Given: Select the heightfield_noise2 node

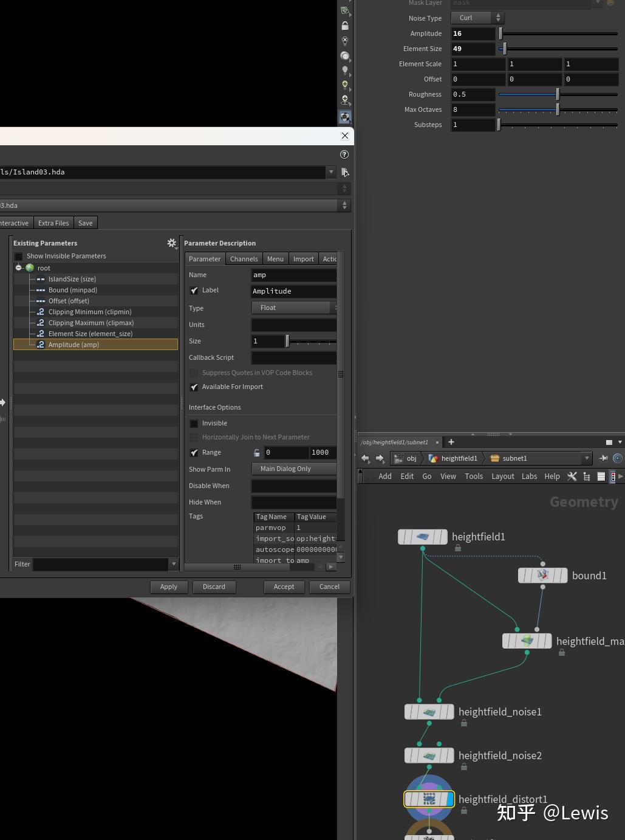Looking at the screenshot, I should 429,755.
